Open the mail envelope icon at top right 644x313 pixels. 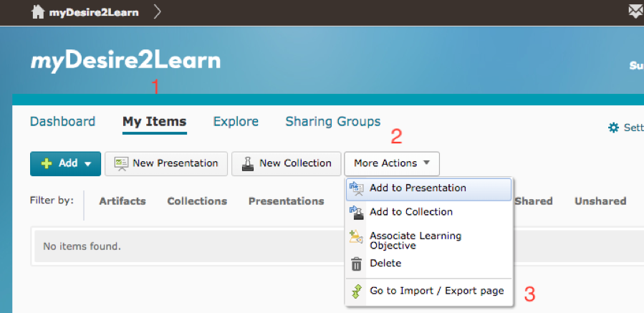click(x=635, y=12)
